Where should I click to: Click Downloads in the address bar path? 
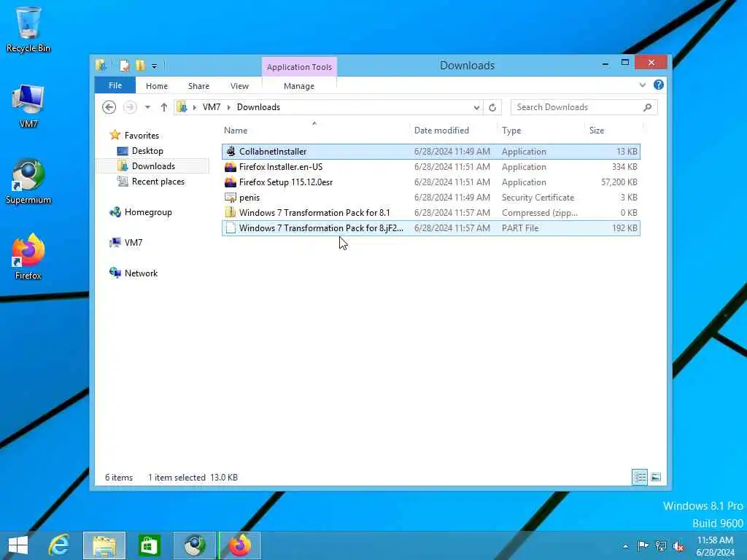tap(258, 107)
